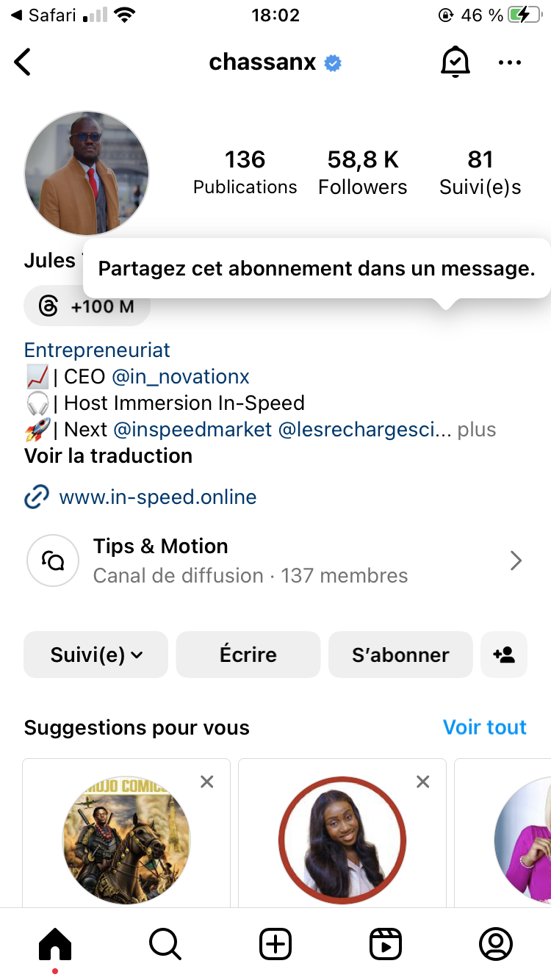Open the Reels tab icon

click(386, 944)
